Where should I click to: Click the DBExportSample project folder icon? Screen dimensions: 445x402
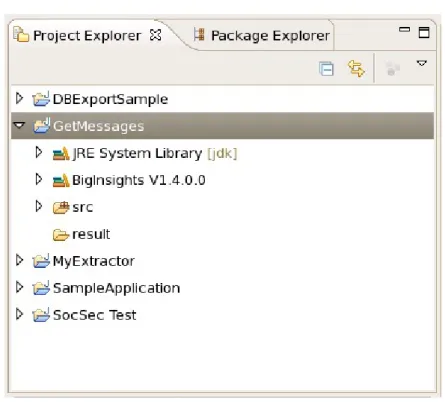(41, 99)
